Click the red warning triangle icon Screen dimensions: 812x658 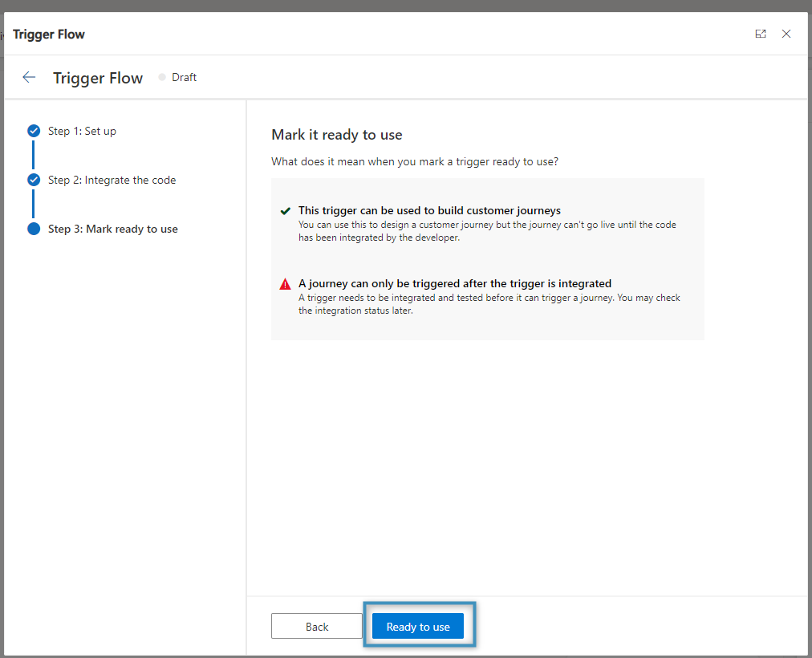tap(286, 284)
